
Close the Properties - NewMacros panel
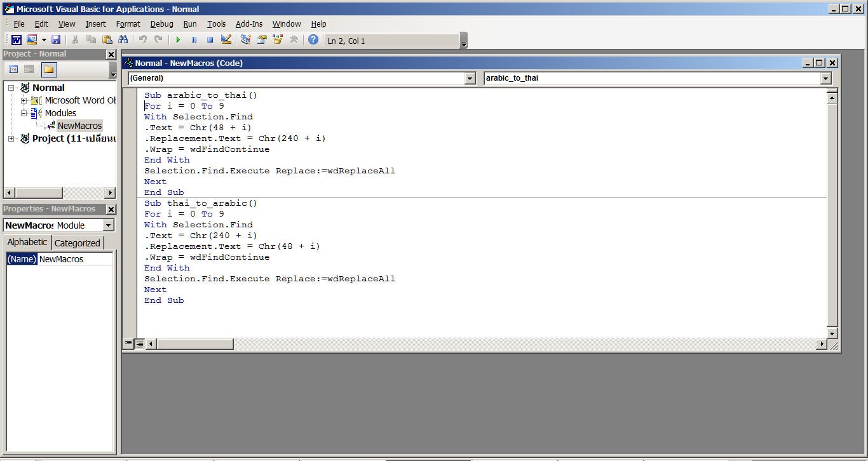(x=111, y=210)
